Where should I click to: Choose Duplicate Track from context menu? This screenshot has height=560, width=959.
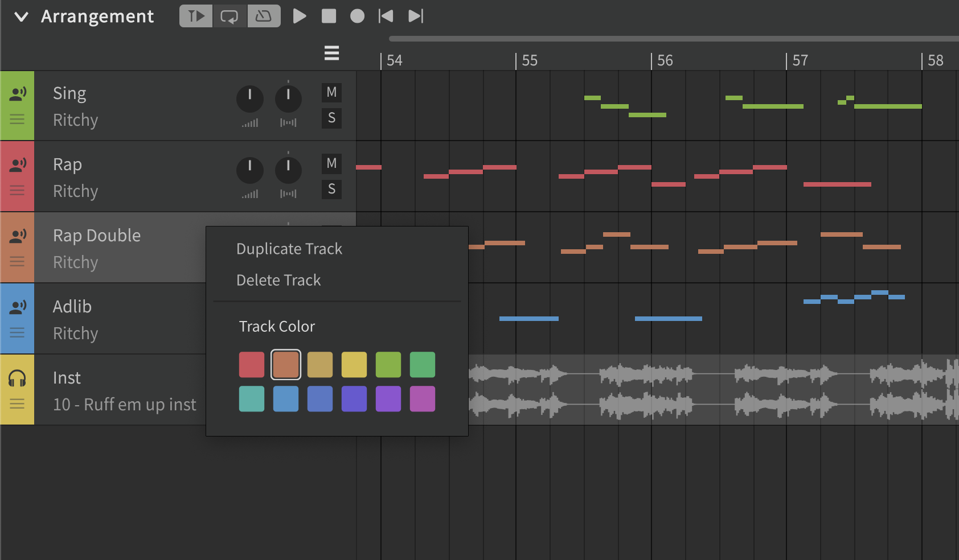pos(289,249)
